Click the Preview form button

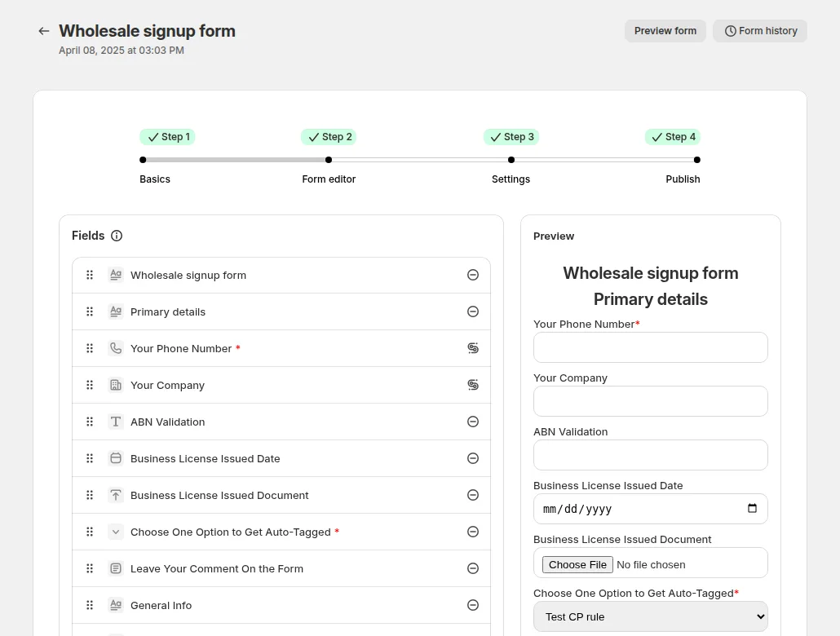point(665,31)
